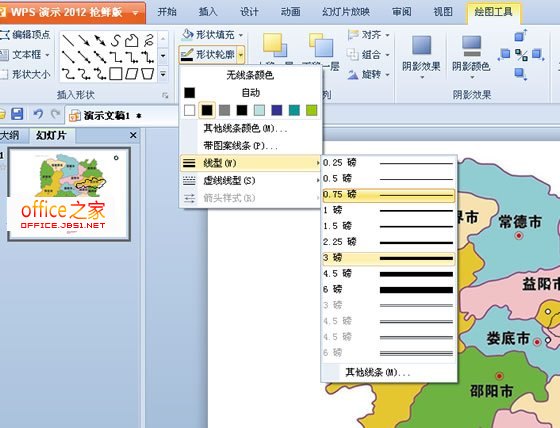560x428 pixels.
Task: Pick the white outline color swatch
Action: pos(190,110)
